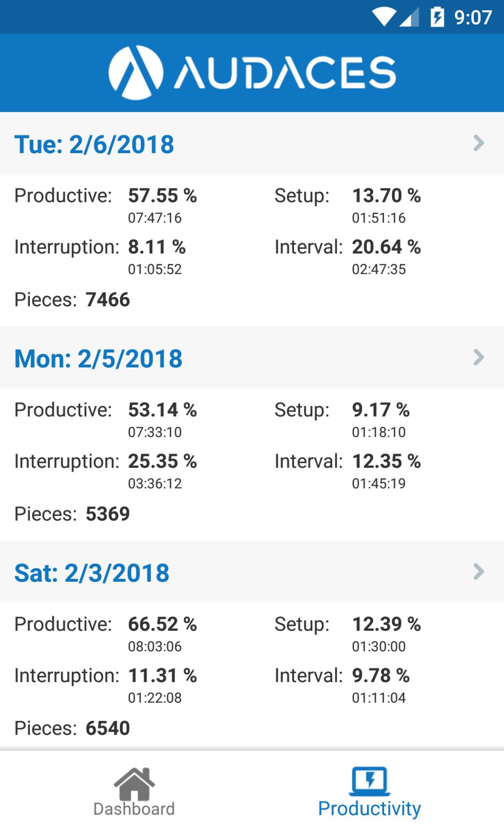This screenshot has width=504, height=829.
Task: Select Tuesday's productive value 57.55 %
Action: pos(162,196)
